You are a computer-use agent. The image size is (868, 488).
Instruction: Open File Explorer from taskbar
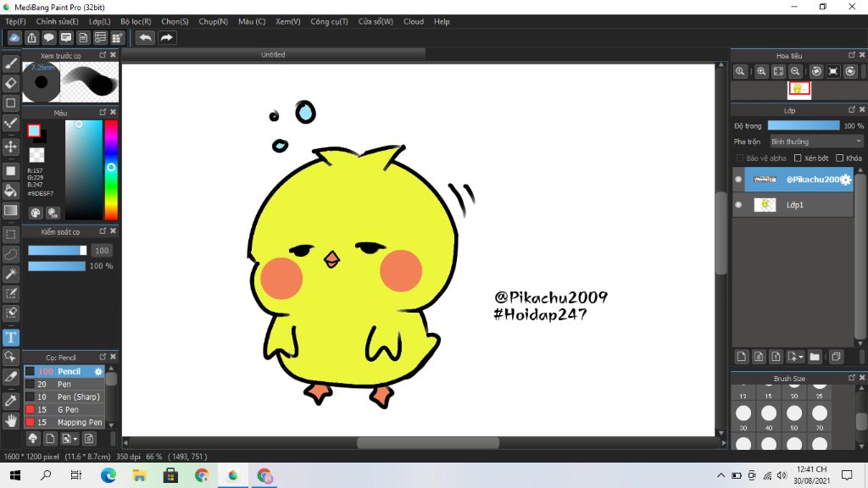tap(140, 475)
